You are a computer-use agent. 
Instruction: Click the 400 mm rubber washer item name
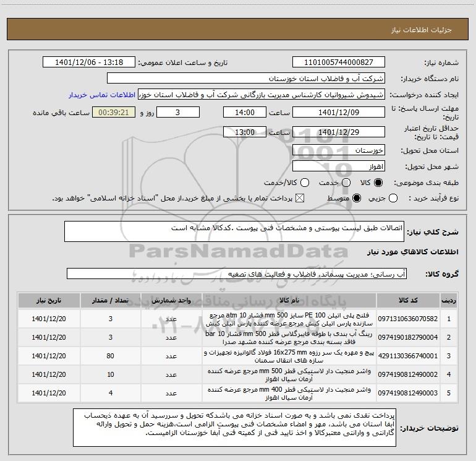click(289, 393)
